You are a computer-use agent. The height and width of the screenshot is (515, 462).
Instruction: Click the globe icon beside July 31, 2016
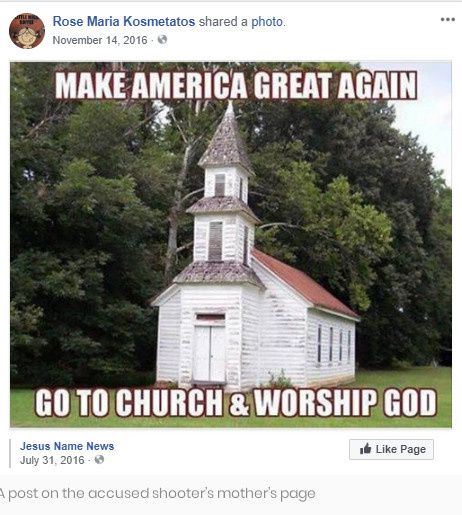(x=99, y=460)
